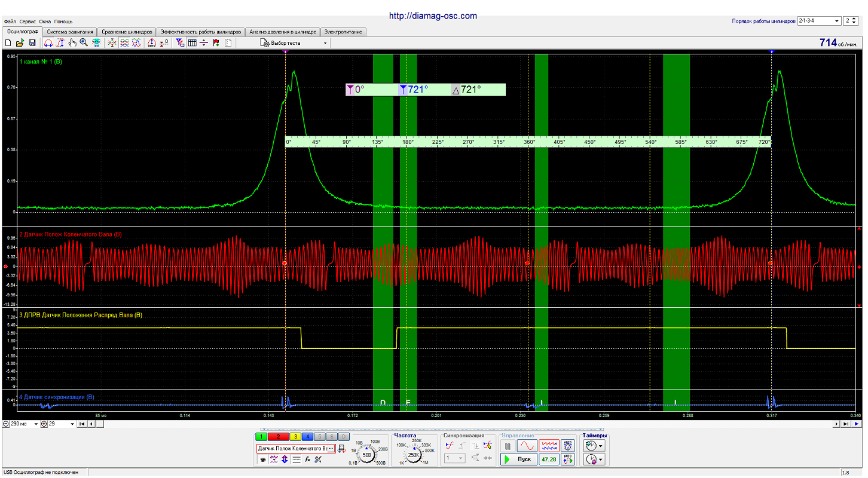Viewport: 868px width, 478px height.
Task: Toggle gray channel 6 button
Action: click(332, 436)
